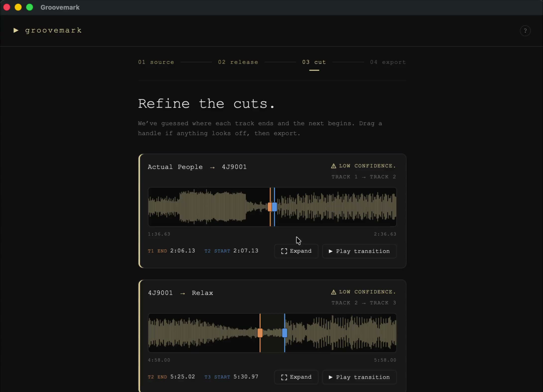
Task: Close the Groovemark window with red button
Action: click(x=7, y=7)
